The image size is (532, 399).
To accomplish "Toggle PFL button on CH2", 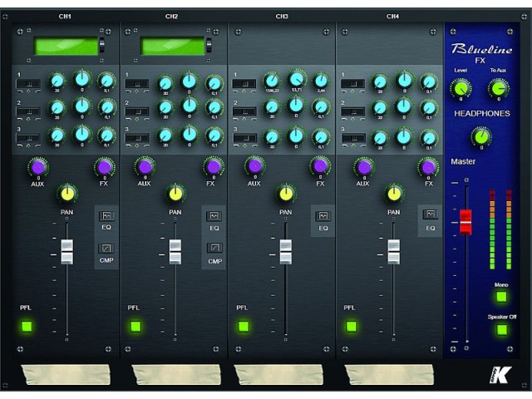I will 135,327.
